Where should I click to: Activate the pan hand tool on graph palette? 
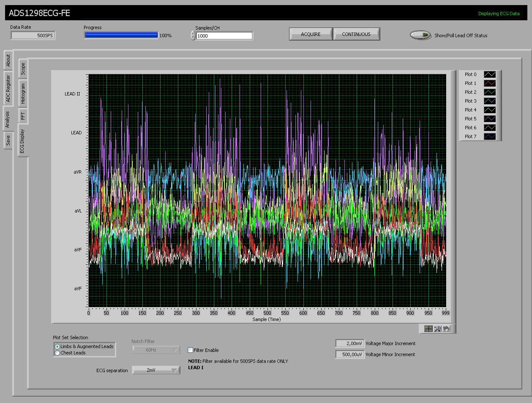coord(447,329)
